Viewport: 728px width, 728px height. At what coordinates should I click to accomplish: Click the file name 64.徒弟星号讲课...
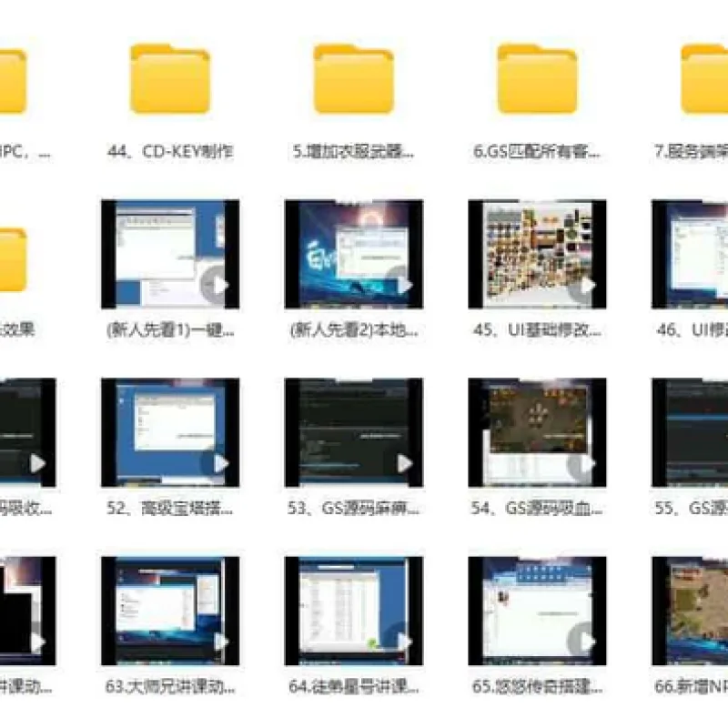(x=354, y=687)
